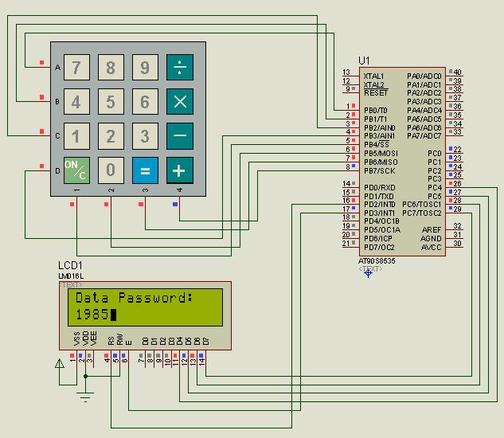
Task: Click pin number 13 on U1
Action: coord(346,72)
